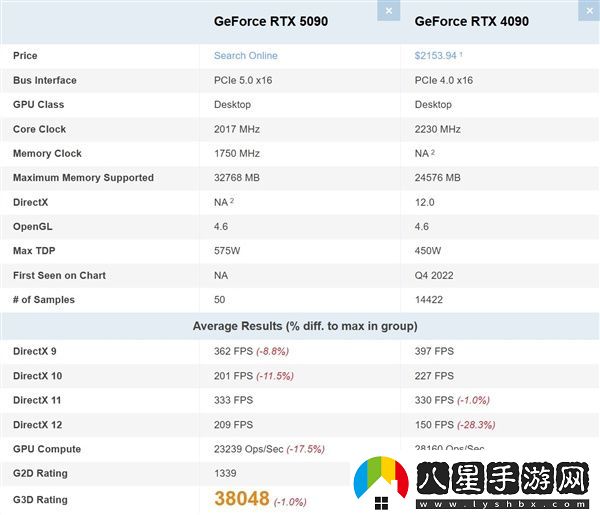Image resolution: width=600 pixels, height=515 pixels.
Task: Select PCIe 5.0 x16 value
Action: point(243,80)
